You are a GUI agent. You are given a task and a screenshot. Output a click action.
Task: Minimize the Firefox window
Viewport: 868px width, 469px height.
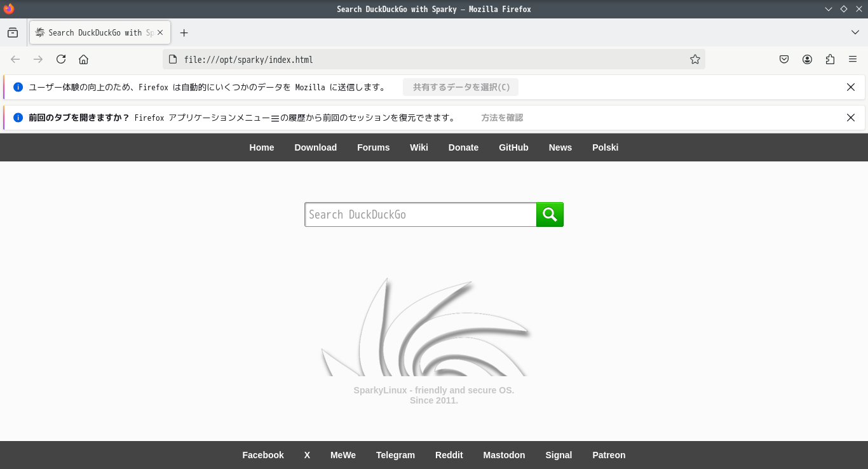pos(829,9)
